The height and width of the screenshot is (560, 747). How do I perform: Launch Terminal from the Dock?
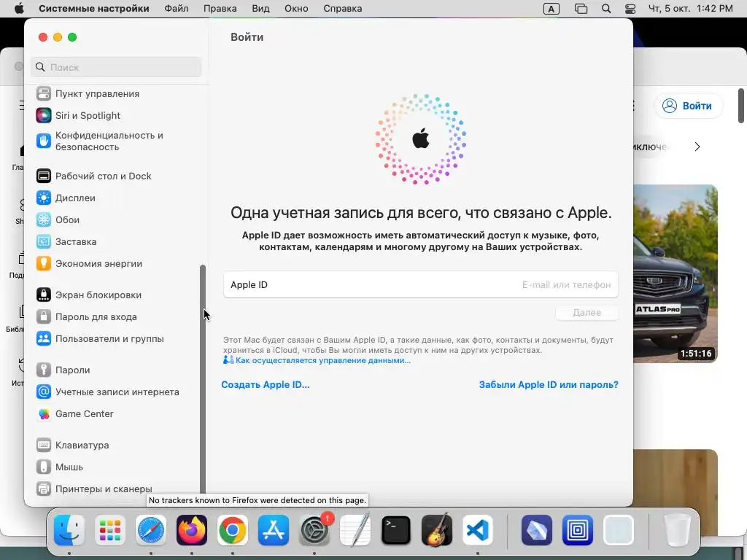396,530
